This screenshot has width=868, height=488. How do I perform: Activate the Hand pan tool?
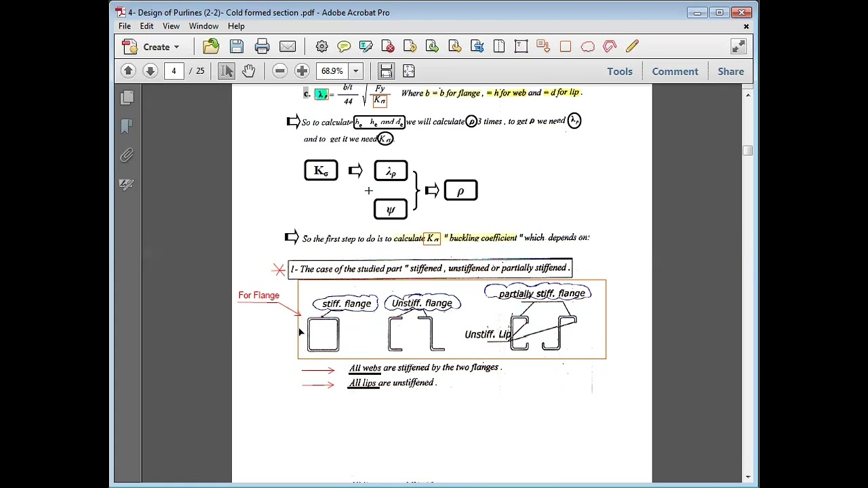click(249, 71)
